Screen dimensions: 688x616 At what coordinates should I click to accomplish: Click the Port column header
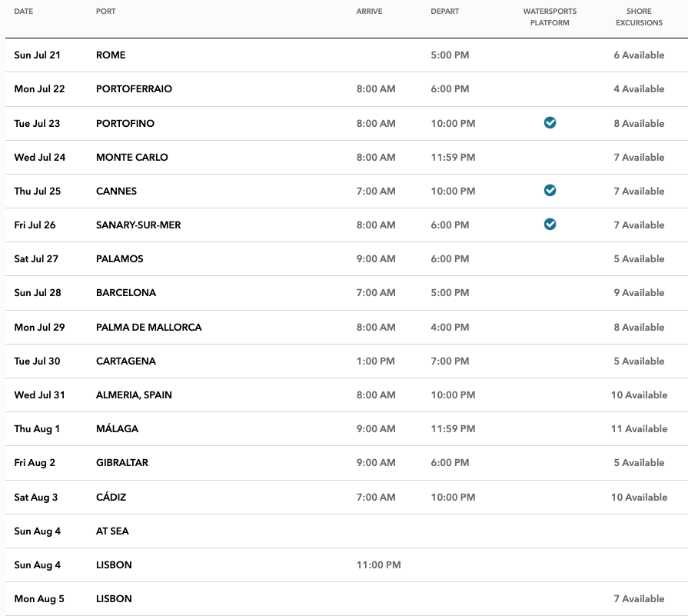[106, 12]
